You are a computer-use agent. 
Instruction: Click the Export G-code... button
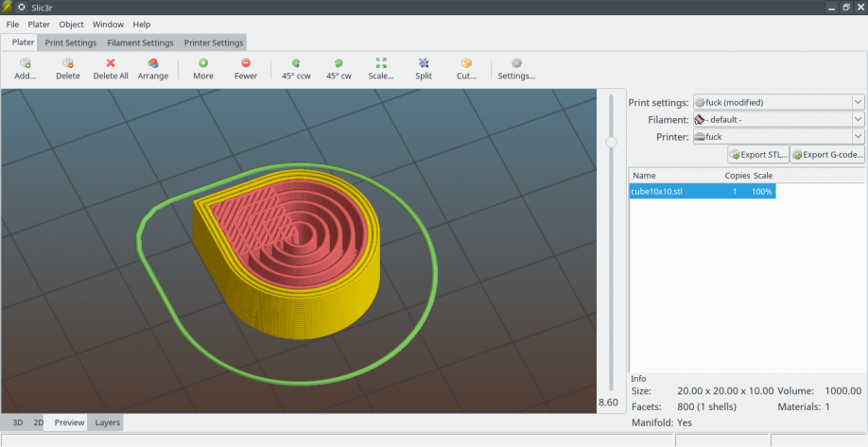coord(827,154)
